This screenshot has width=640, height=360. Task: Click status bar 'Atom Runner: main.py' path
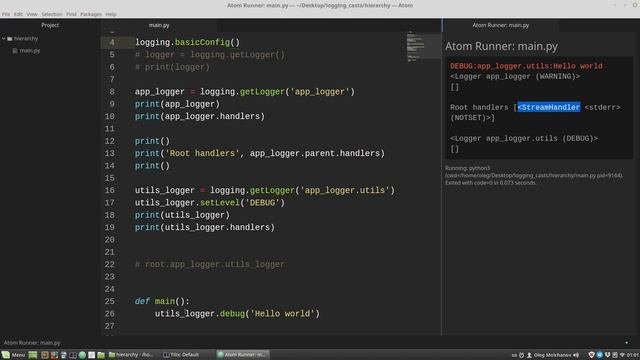pyautogui.click(x=32, y=343)
